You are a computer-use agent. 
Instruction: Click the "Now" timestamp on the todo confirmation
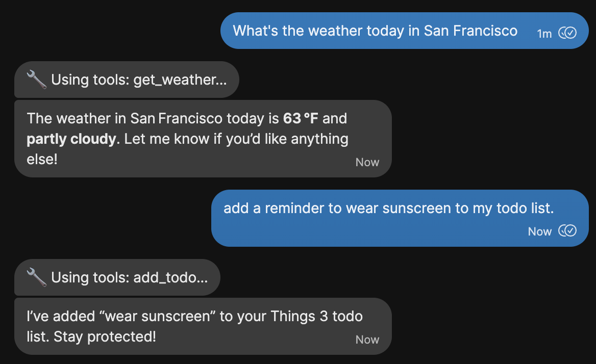tap(367, 340)
